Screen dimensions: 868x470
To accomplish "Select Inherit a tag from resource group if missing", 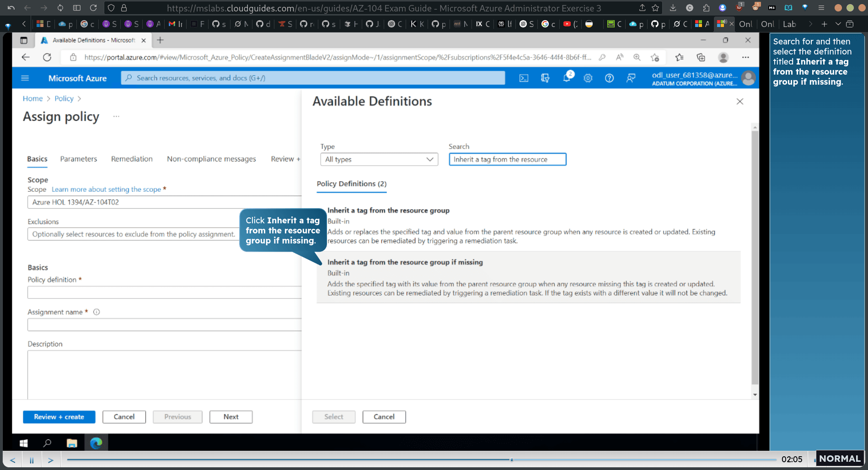I will 528,277.
